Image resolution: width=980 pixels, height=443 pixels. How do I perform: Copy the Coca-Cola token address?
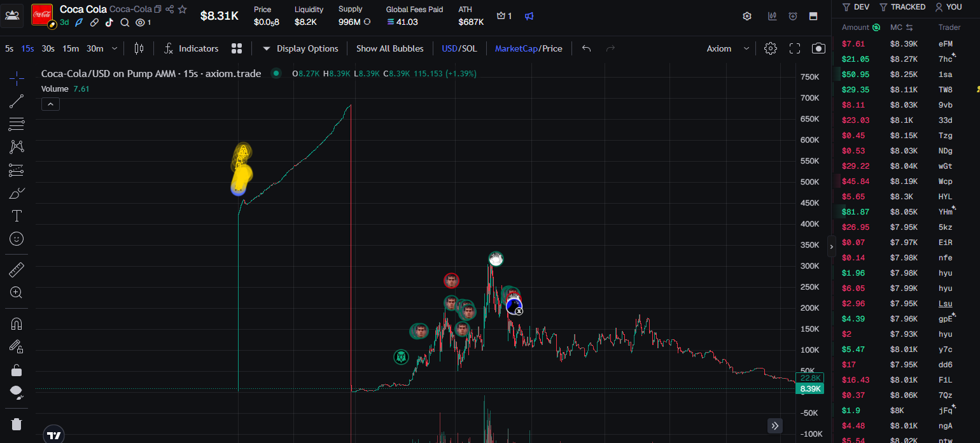pyautogui.click(x=158, y=9)
